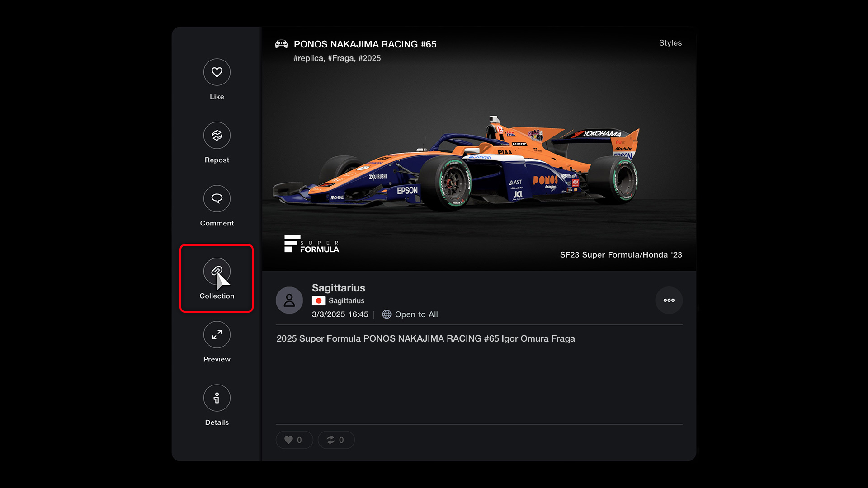The width and height of the screenshot is (868, 488).
Task: Show Details info icon
Action: (x=217, y=398)
